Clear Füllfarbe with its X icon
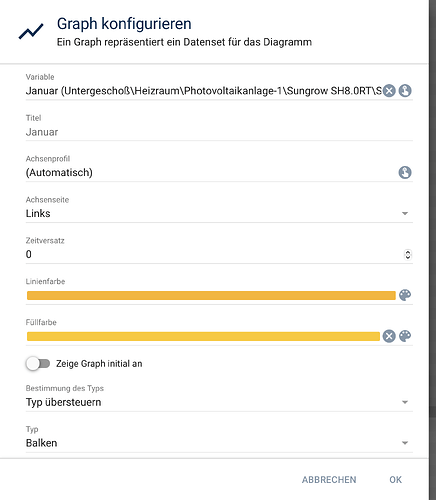436x500 pixels. (x=389, y=336)
